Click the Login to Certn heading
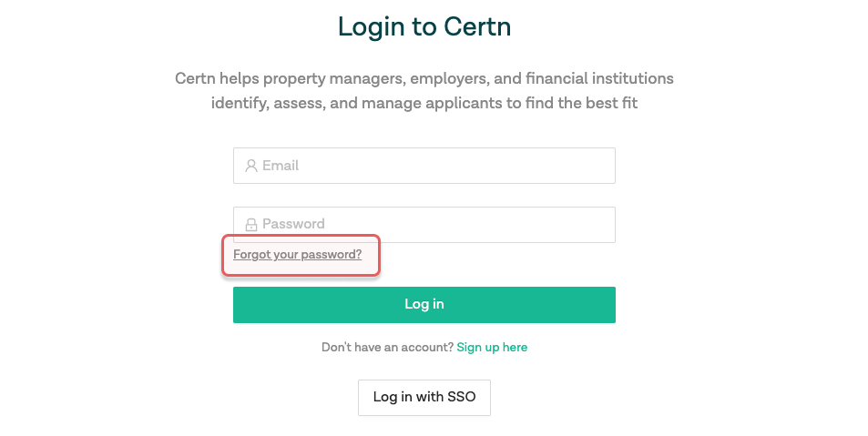Screen dimensions: 868x436 [x=424, y=26]
